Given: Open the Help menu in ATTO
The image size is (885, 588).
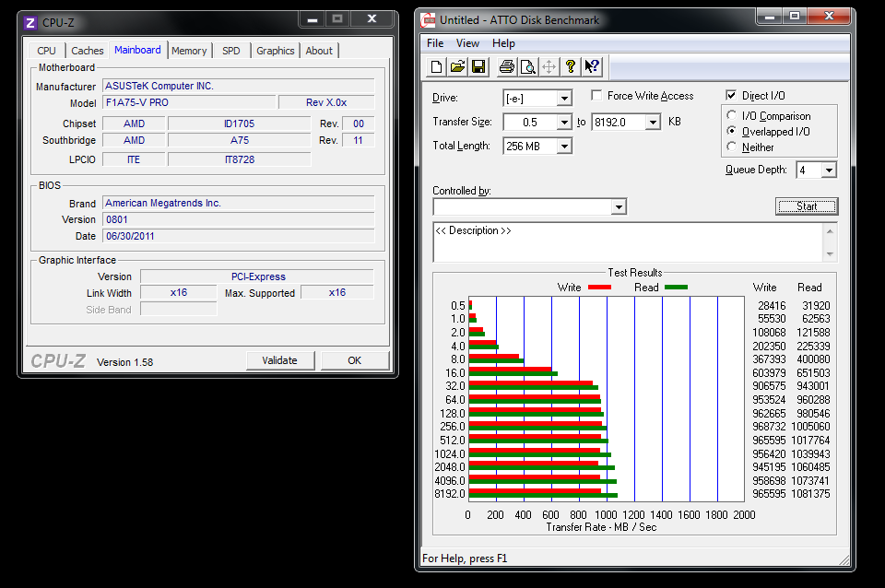Looking at the screenshot, I should (503, 43).
